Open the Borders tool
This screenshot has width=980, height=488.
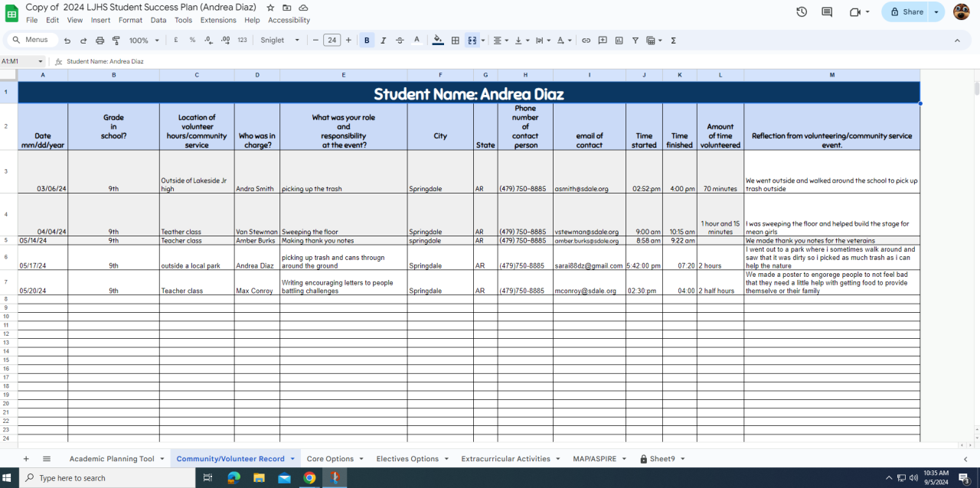[x=455, y=41]
